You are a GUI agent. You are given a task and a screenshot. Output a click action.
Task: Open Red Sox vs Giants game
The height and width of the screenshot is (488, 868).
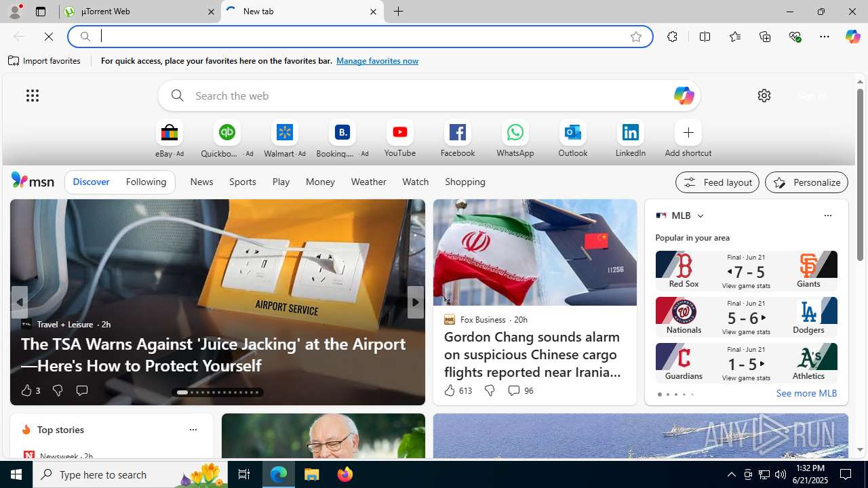pos(746,270)
